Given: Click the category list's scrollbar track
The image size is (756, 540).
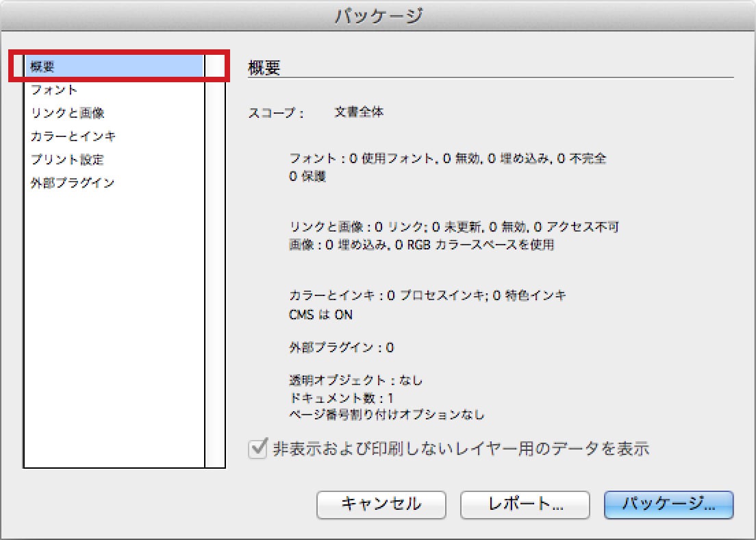Looking at the screenshot, I should click(x=215, y=274).
